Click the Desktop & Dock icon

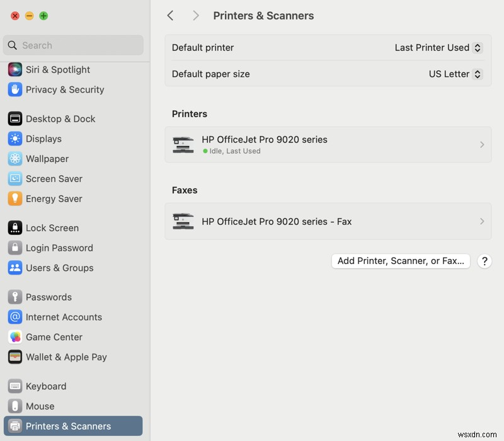pos(14,118)
